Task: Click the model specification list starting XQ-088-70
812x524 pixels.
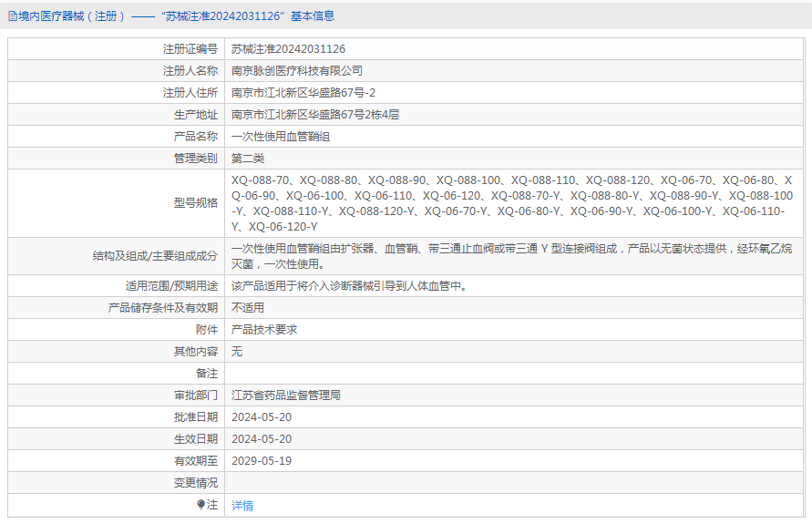Action: point(511,203)
